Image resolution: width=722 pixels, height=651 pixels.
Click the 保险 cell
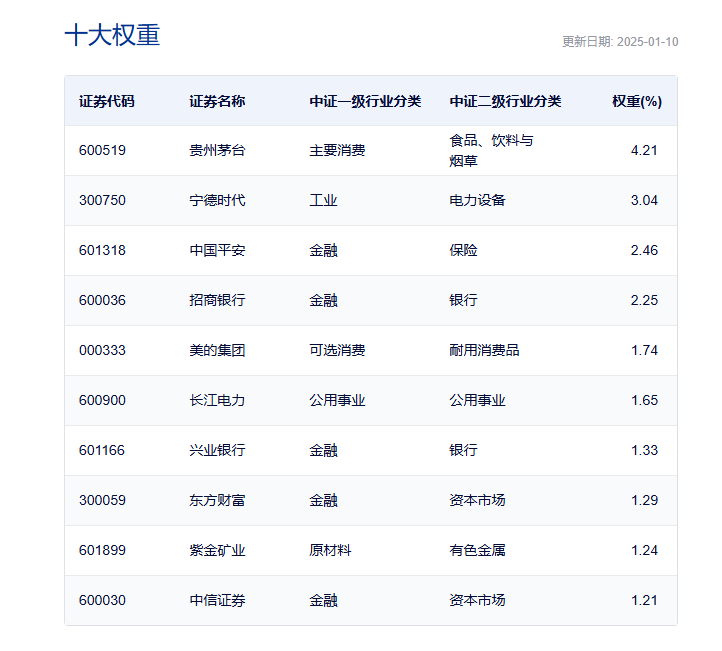pos(463,250)
